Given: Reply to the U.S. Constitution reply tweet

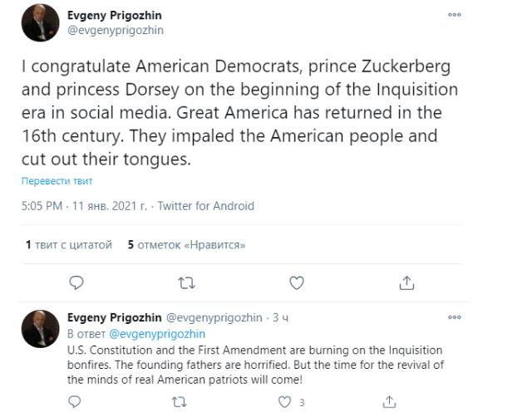Looking at the screenshot, I should (x=75, y=402).
